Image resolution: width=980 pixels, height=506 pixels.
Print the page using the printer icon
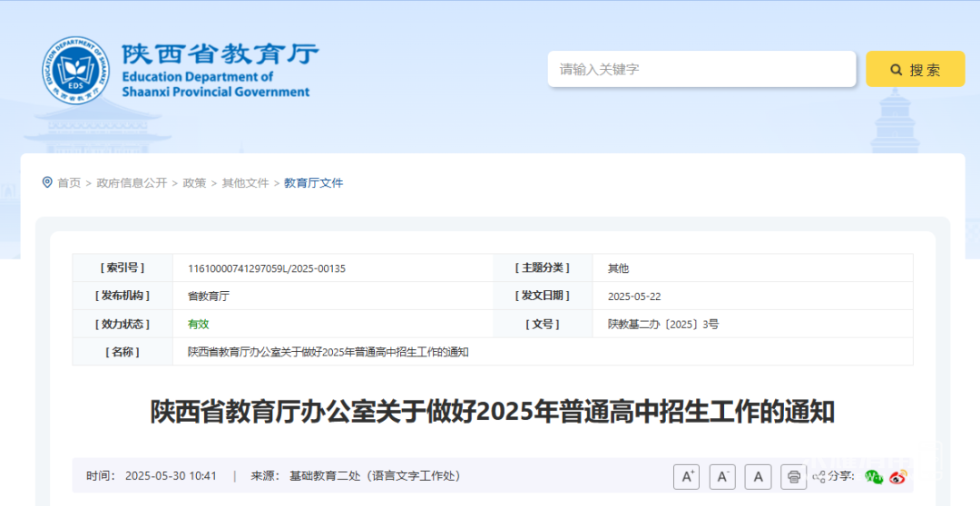coord(794,476)
